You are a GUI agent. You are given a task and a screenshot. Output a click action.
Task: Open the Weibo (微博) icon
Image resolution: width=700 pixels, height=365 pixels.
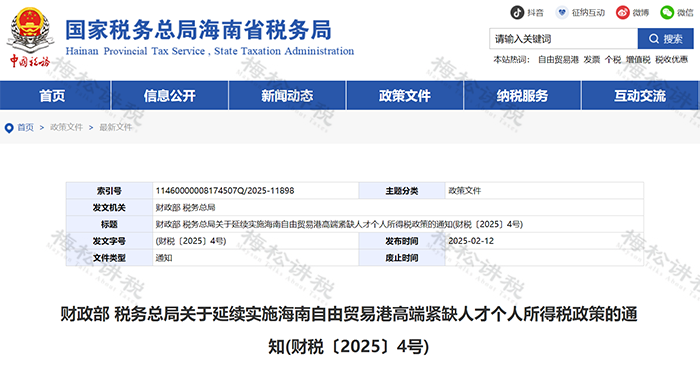(x=622, y=12)
